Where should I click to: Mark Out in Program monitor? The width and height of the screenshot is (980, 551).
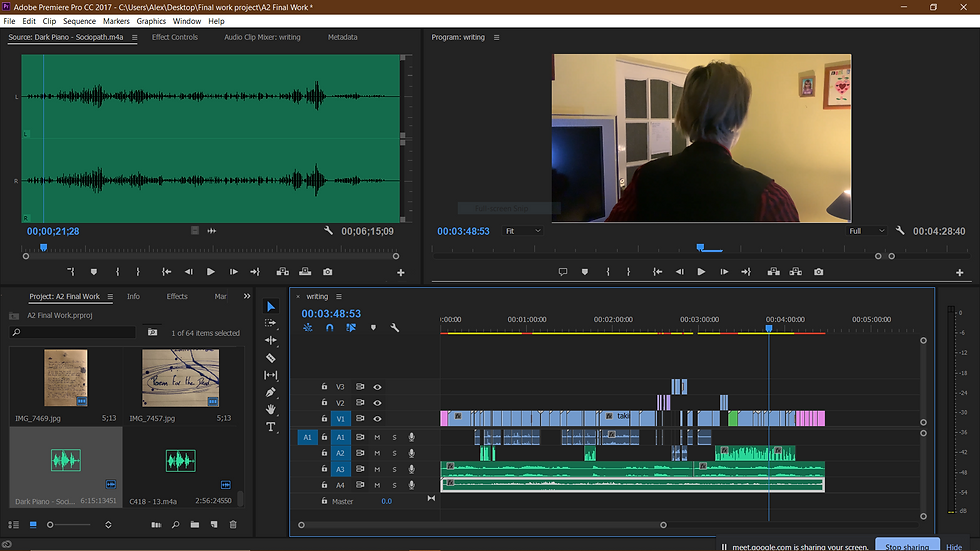(x=629, y=272)
